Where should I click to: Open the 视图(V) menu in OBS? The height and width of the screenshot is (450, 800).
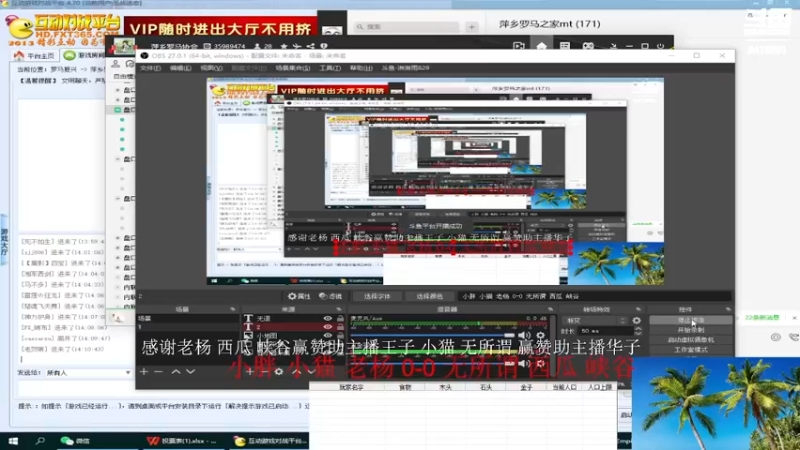pyautogui.click(x=211, y=68)
